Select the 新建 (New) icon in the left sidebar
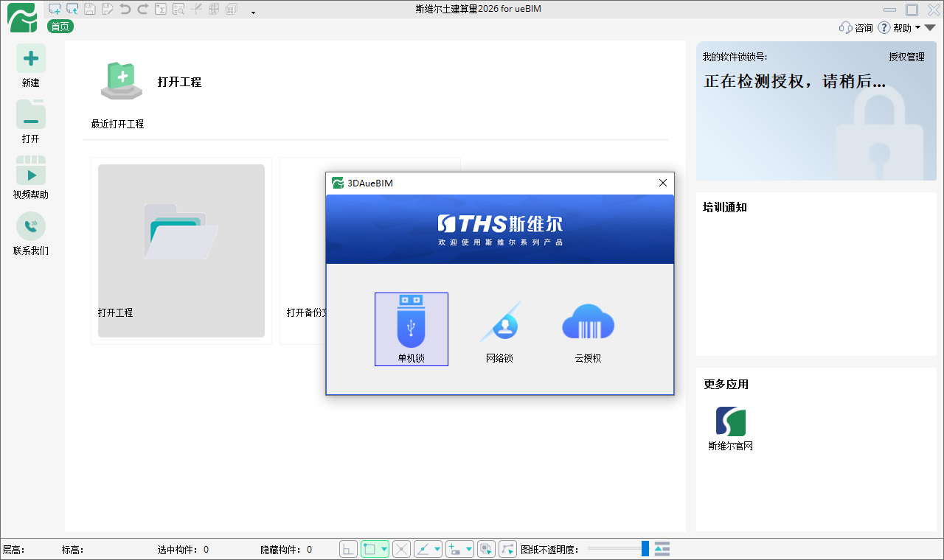The height and width of the screenshot is (560, 944). coord(30,65)
